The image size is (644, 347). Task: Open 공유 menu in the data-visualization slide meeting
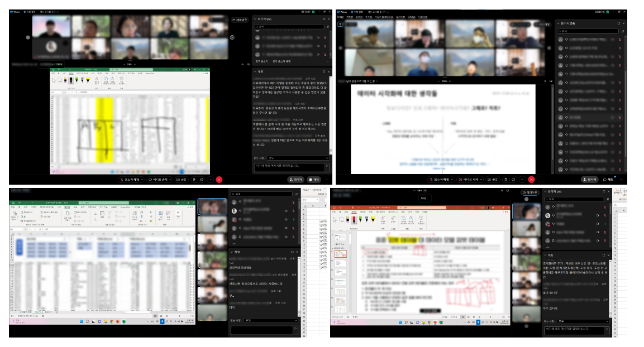click(x=359, y=17)
